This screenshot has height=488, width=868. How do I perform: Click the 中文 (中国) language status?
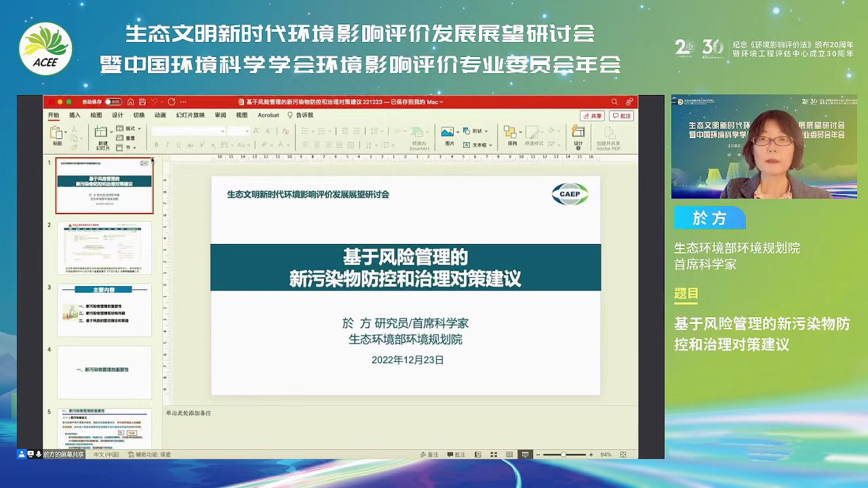(106, 454)
